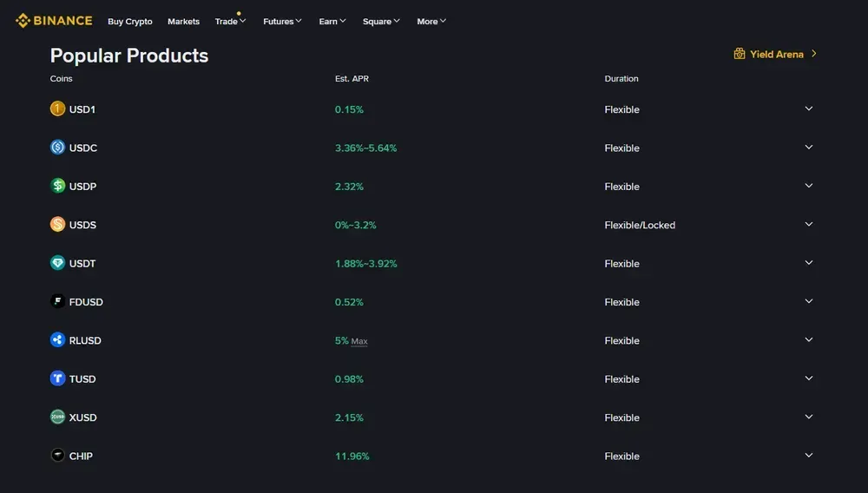Image resolution: width=868 pixels, height=493 pixels.
Task: Click the USD1 coin icon
Action: 57,108
